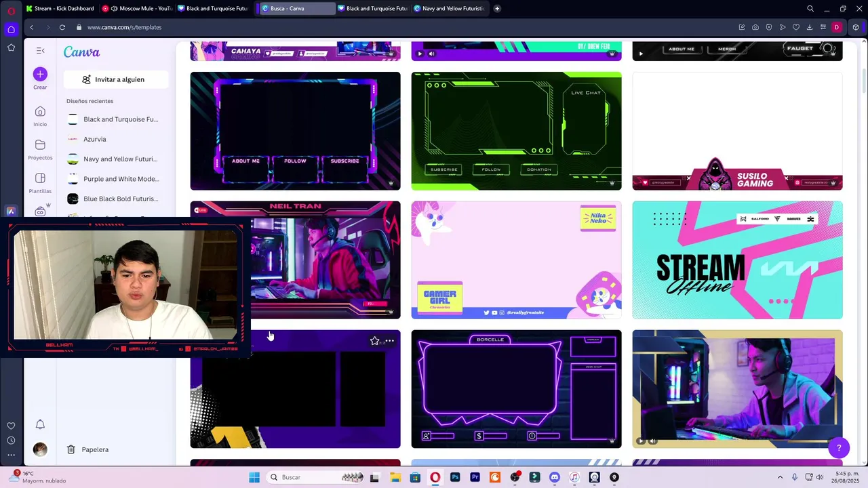
Task: Click the Diseños recientes heading
Action: coord(90,101)
